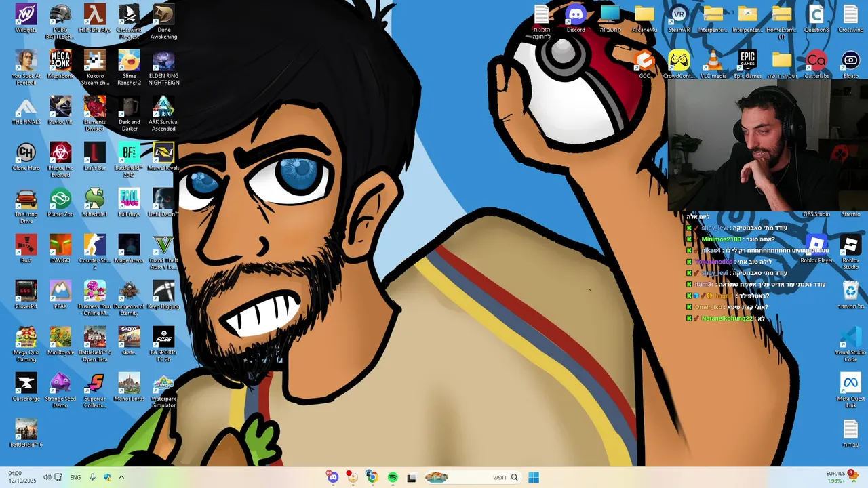Select the Battlefield 2042 shortcut

pos(129,159)
